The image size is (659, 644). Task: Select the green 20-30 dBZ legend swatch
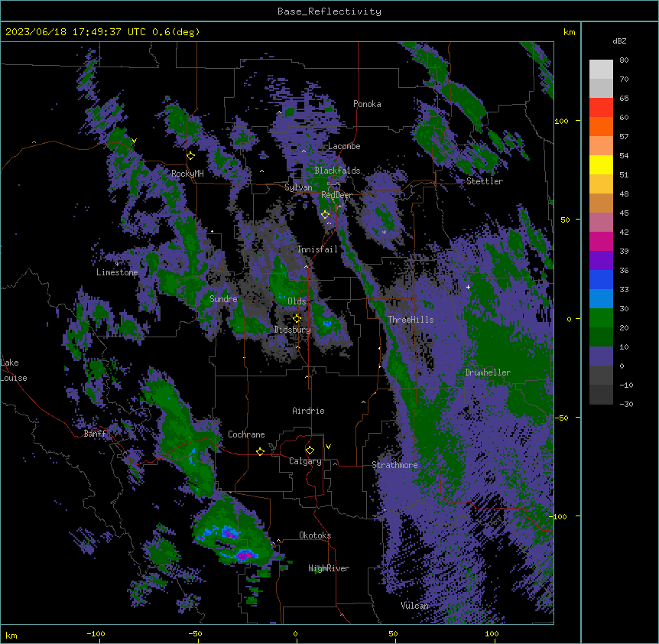point(601,318)
